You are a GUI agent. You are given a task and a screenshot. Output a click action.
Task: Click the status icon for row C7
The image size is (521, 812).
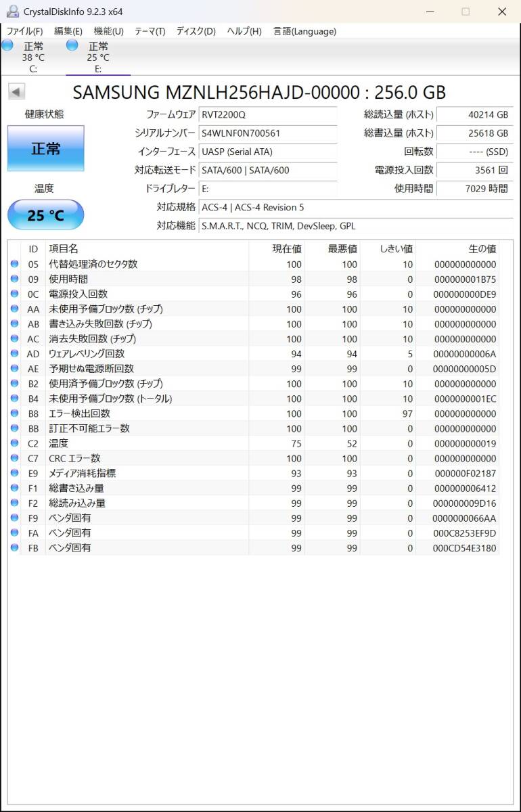[14, 457]
